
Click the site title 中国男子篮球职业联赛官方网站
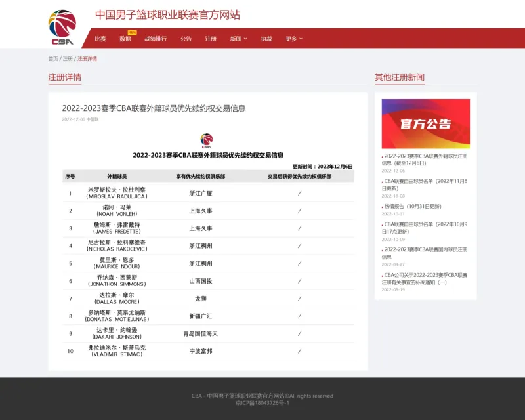click(x=167, y=14)
